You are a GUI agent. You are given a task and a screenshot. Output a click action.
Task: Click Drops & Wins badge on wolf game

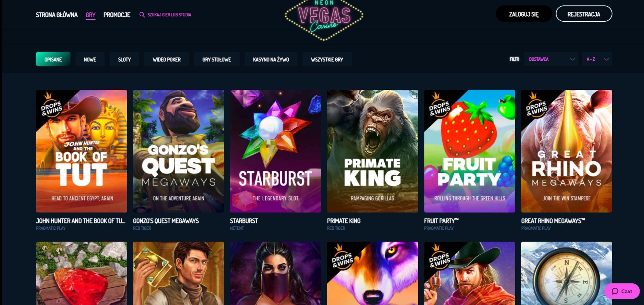pos(342,257)
